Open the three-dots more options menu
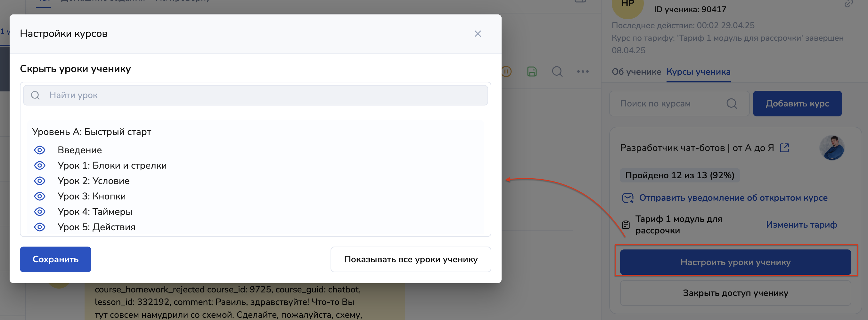The height and width of the screenshot is (320, 868). [x=583, y=72]
